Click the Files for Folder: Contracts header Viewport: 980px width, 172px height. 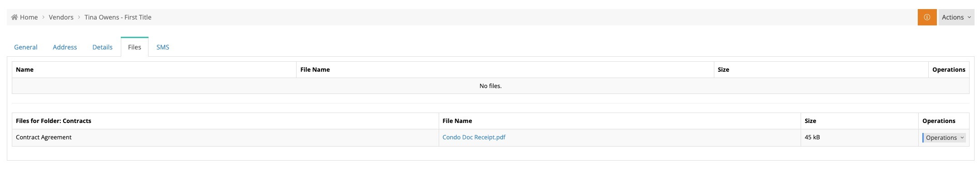point(54,121)
